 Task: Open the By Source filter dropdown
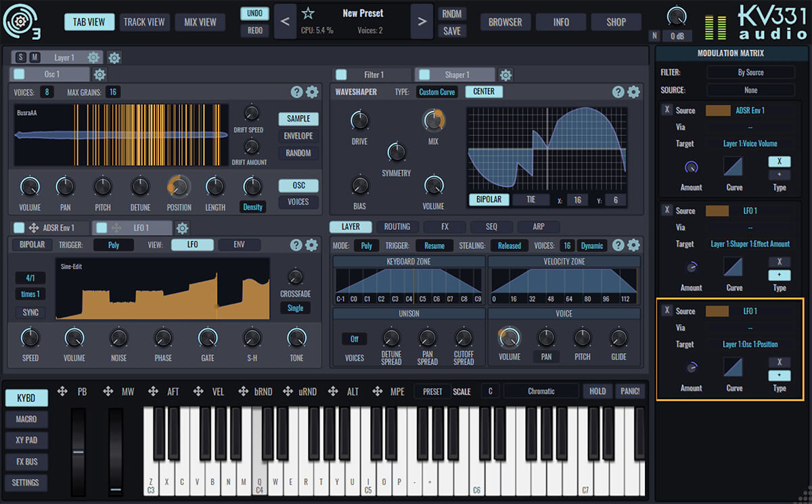click(751, 72)
